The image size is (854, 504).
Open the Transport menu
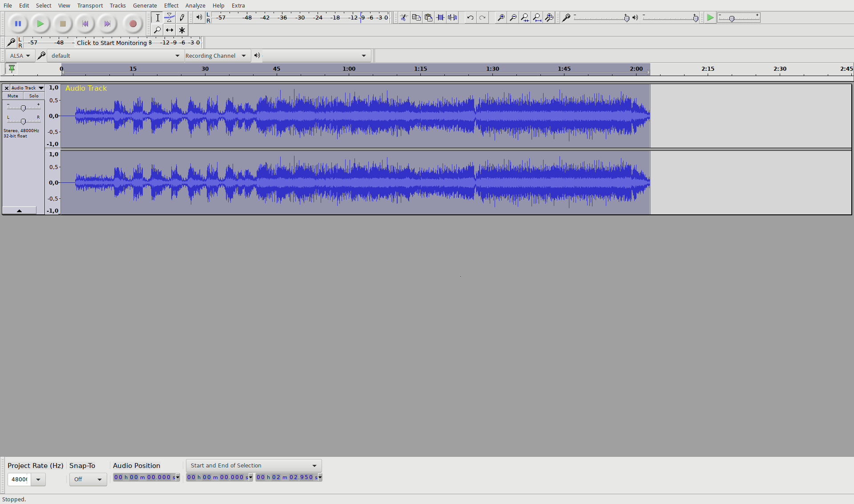(90, 5)
